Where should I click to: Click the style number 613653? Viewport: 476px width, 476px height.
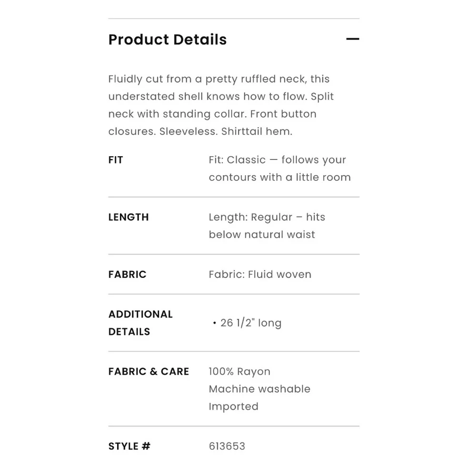click(227, 446)
